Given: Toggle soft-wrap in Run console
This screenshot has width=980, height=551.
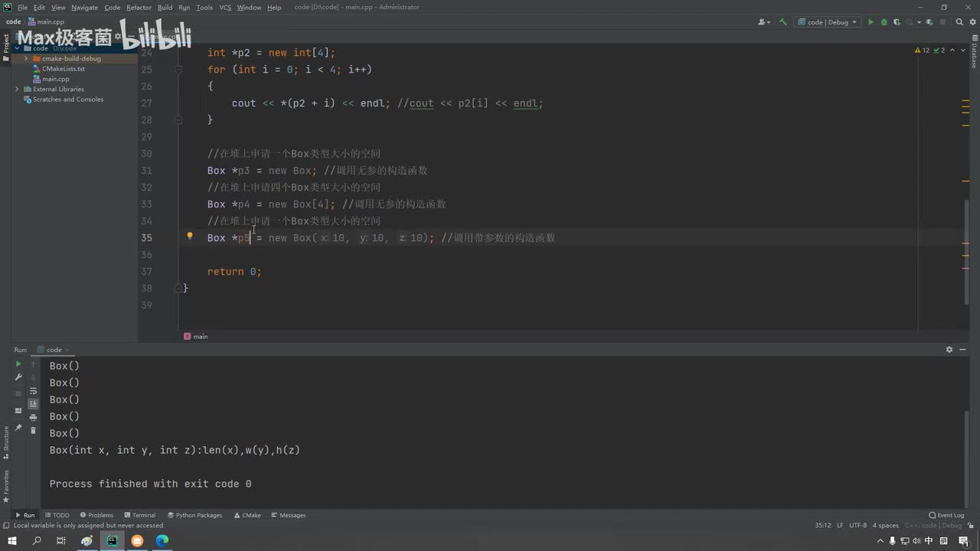Looking at the screenshot, I should (x=33, y=391).
